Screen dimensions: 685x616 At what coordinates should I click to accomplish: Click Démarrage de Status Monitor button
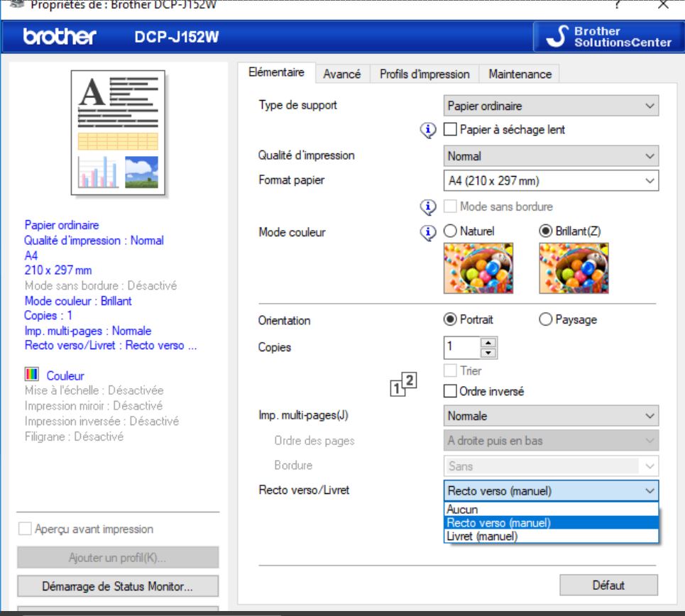[118, 586]
